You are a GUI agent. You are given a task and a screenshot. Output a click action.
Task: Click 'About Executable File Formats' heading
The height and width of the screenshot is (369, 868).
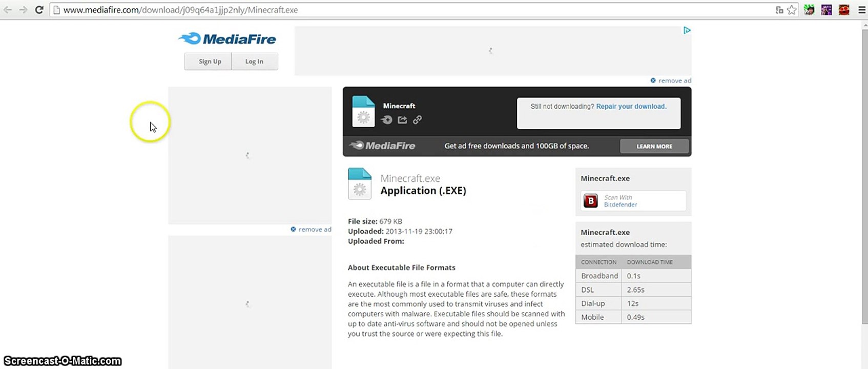402,268
